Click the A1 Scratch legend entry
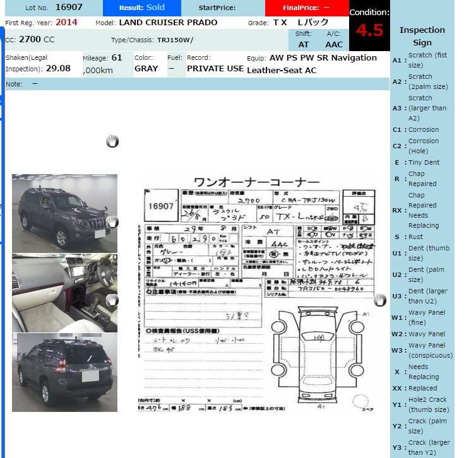The height and width of the screenshot is (458, 476). click(x=422, y=60)
